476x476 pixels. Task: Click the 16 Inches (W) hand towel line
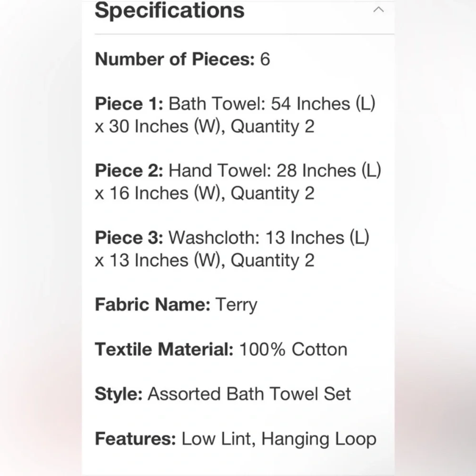click(x=205, y=193)
